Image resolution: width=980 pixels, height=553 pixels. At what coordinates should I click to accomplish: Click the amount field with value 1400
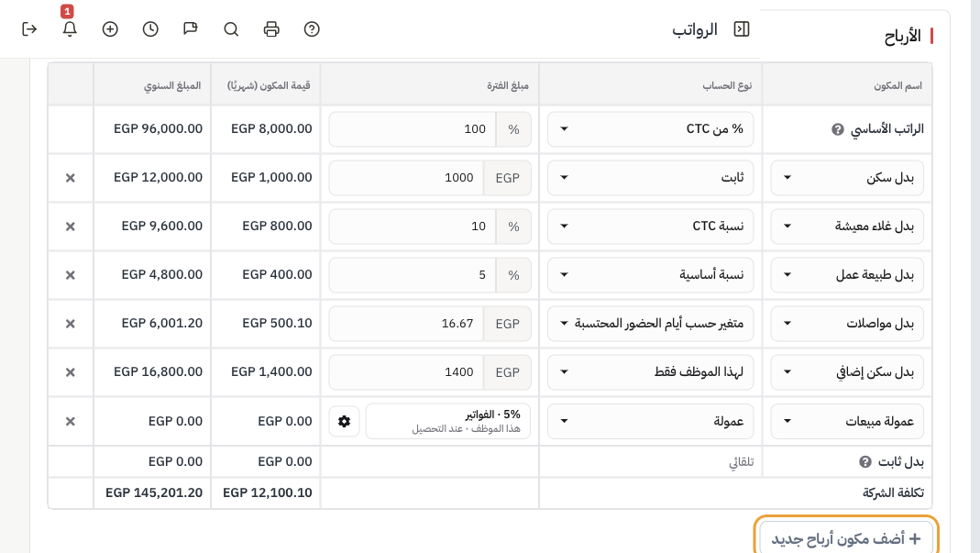(406, 371)
